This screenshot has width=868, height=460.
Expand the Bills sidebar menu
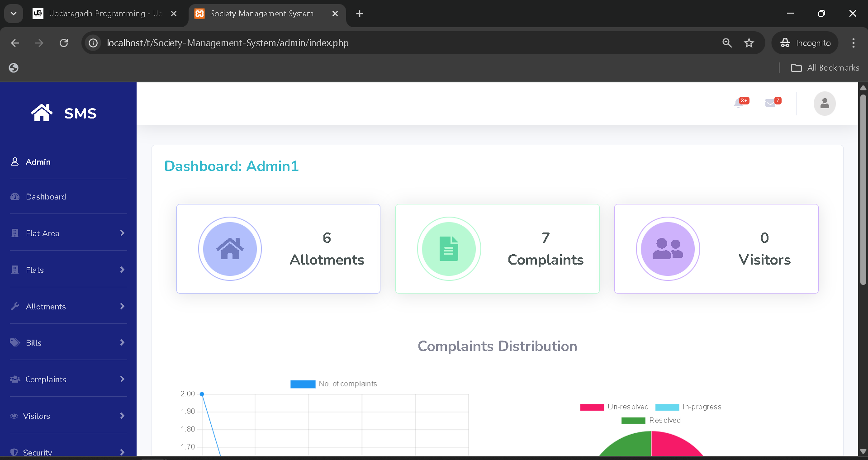(68, 343)
